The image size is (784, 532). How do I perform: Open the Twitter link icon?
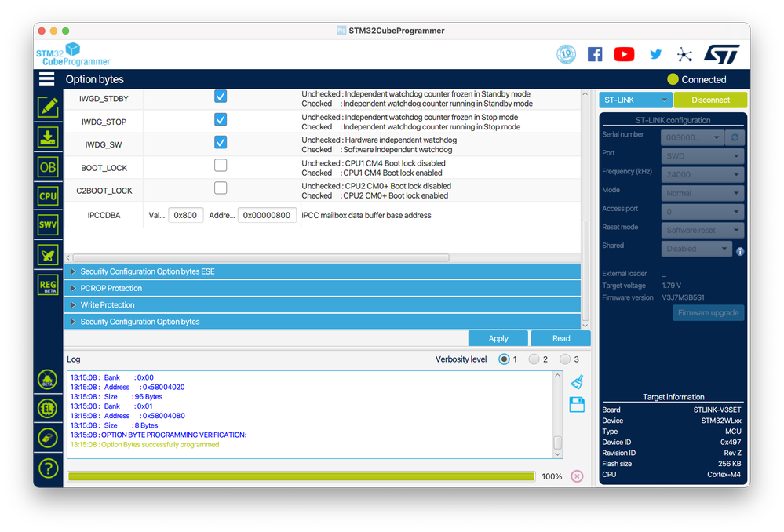(655, 54)
